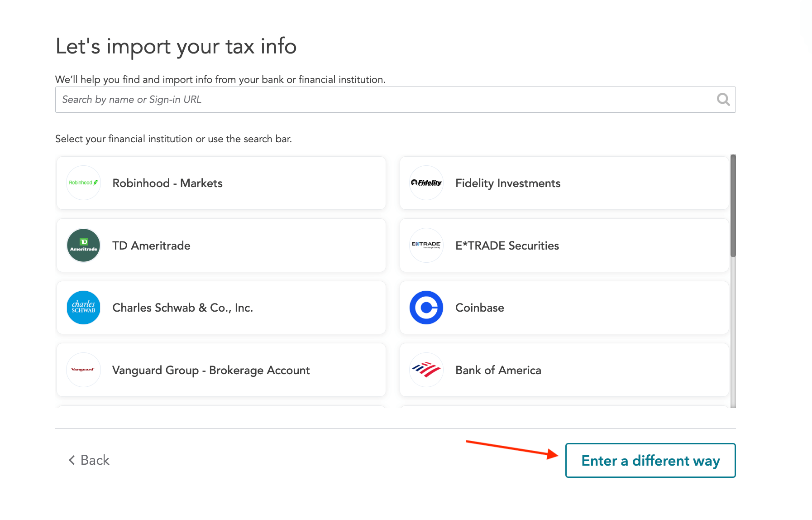Pick E*TRADE Securities institution
Image resolution: width=812 pixels, height=520 pixels.
pyautogui.click(x=507, y=246)
